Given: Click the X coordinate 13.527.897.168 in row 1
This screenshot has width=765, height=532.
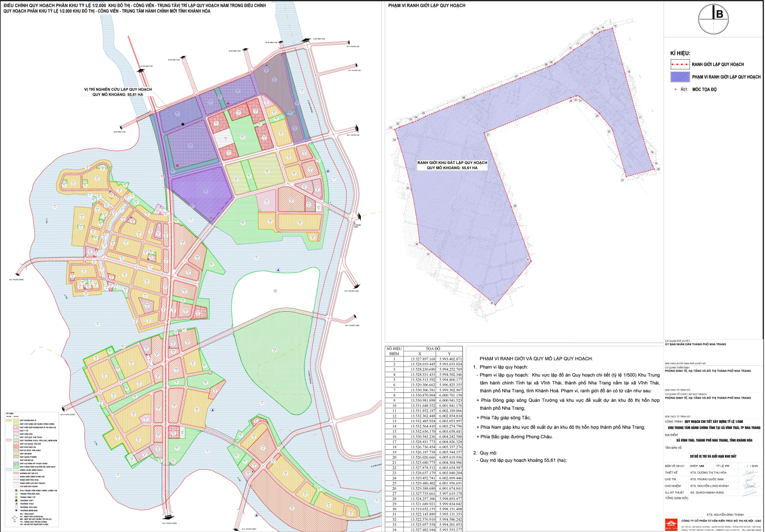Looking at the screenshot, I should click(x=423, y=359).
